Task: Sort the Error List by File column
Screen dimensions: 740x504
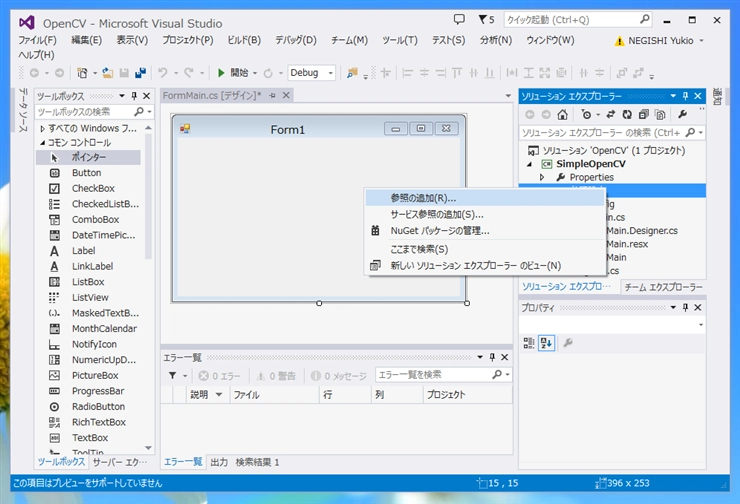Action: tap(274, 395)
